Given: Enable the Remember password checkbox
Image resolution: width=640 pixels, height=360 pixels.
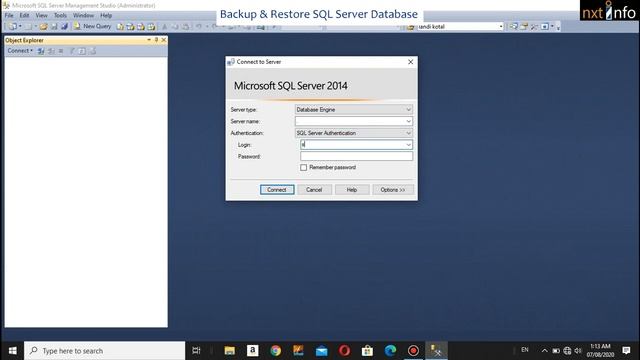Looking at the screenshot, I should click(303, 168).
